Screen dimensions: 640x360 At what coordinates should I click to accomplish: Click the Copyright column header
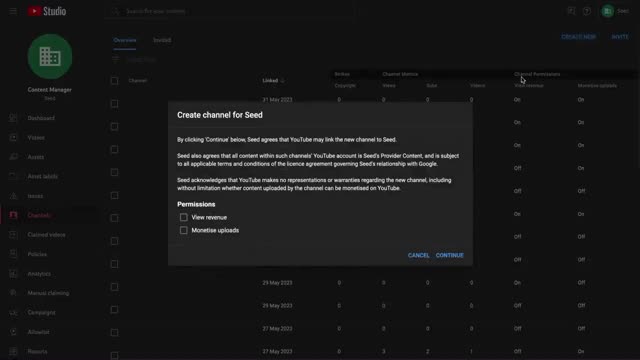click(345, 85)
